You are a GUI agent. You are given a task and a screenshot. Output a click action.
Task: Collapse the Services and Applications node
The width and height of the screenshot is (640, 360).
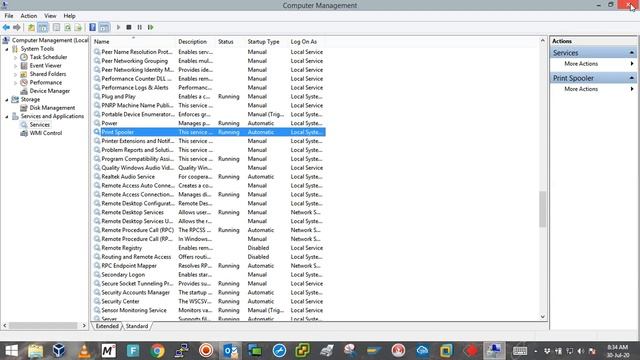[x=7, y=117]
